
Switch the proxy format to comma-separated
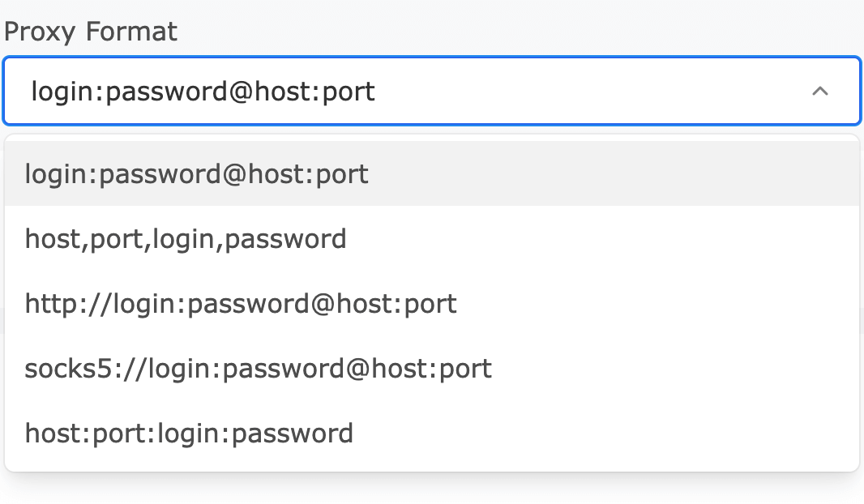pos(186,238)
